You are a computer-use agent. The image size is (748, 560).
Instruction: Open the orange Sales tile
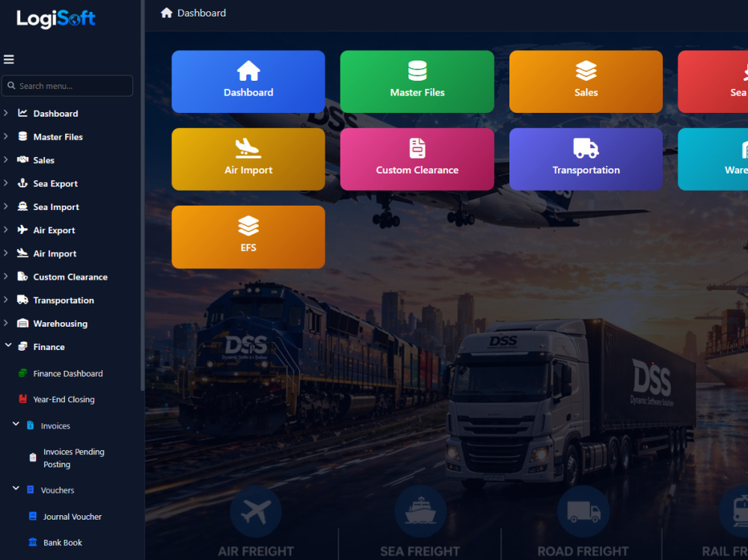tap(586, 81)
